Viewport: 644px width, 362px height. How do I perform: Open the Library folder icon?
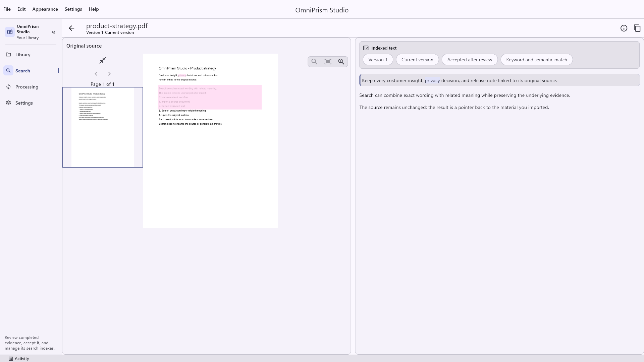(8, 54)
